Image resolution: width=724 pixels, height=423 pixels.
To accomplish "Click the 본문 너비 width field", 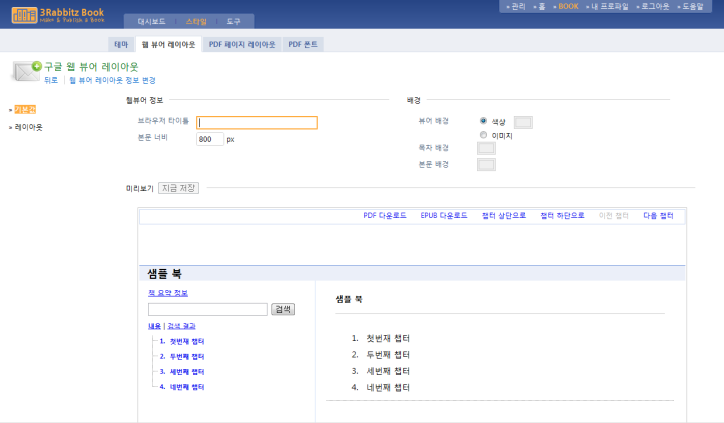I will pyautogui.click(x=209, y=139).
